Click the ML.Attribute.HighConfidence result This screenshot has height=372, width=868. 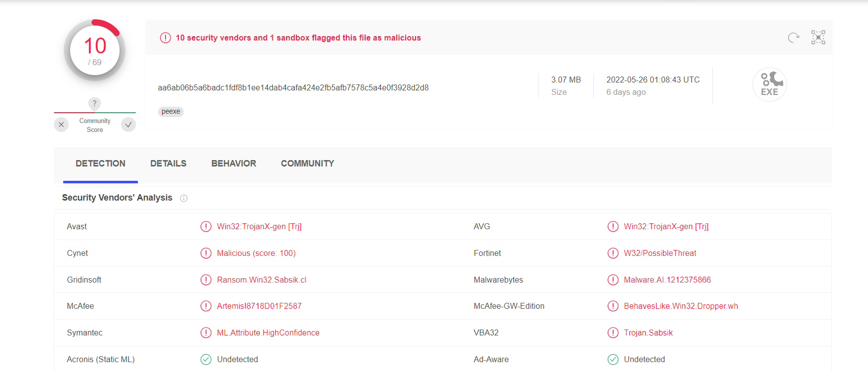pos(268,332)
